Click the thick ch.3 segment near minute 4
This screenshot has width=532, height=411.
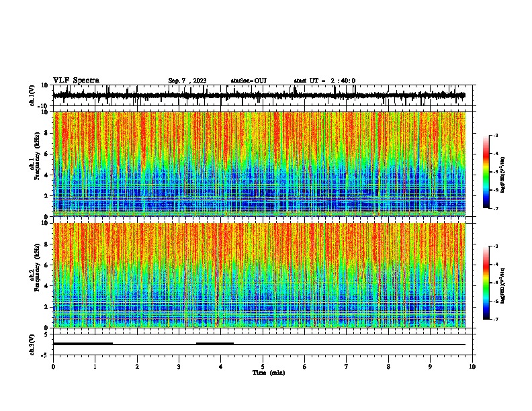[x=215, y=344]
